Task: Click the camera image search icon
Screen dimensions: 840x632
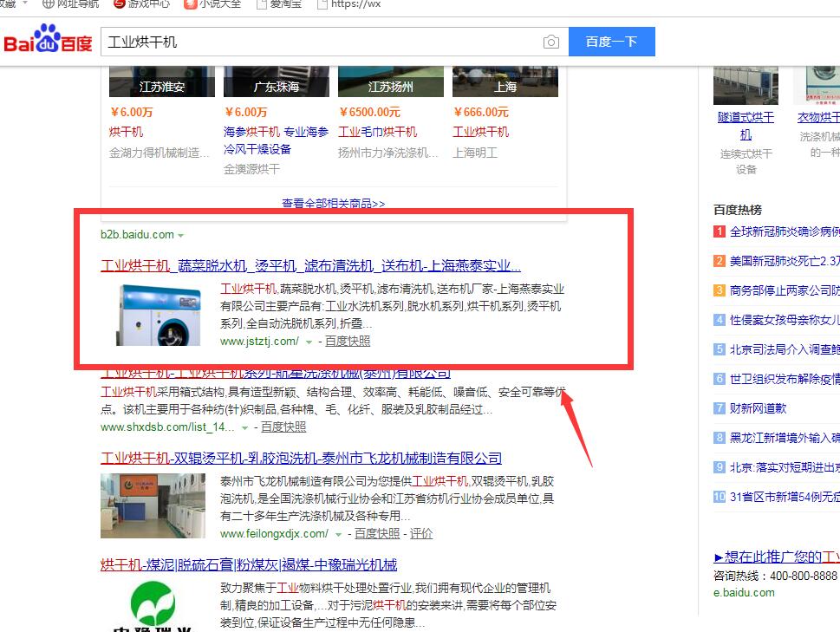Action: pyautogui.click(x=550, y=42)
